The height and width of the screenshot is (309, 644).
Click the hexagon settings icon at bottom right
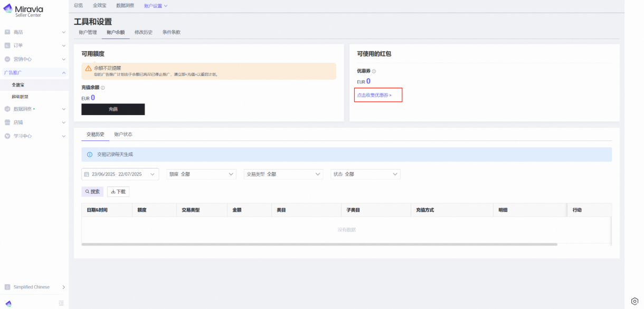[634, 301]
